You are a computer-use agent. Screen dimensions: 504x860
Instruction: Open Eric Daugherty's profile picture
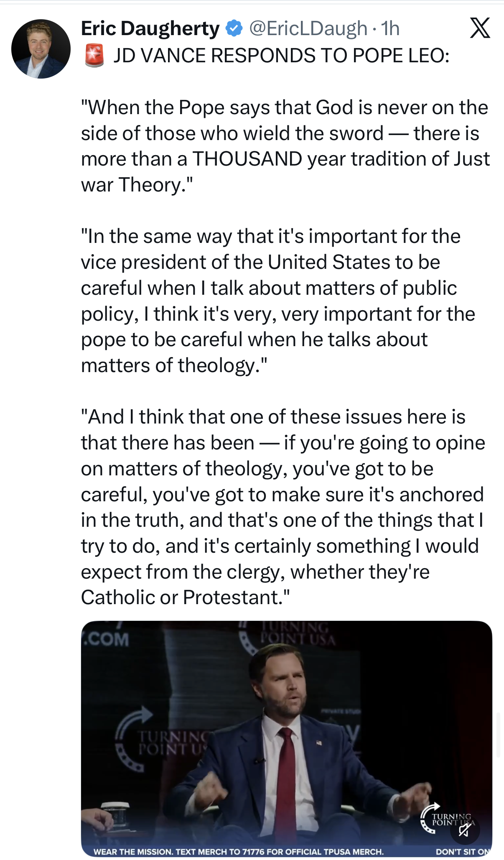click(x=41, y=49)
